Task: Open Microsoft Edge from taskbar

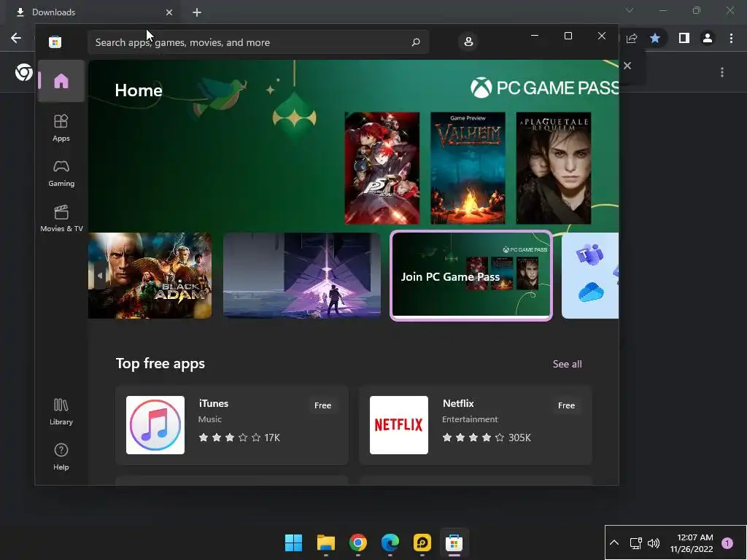Action: [390, 542]
